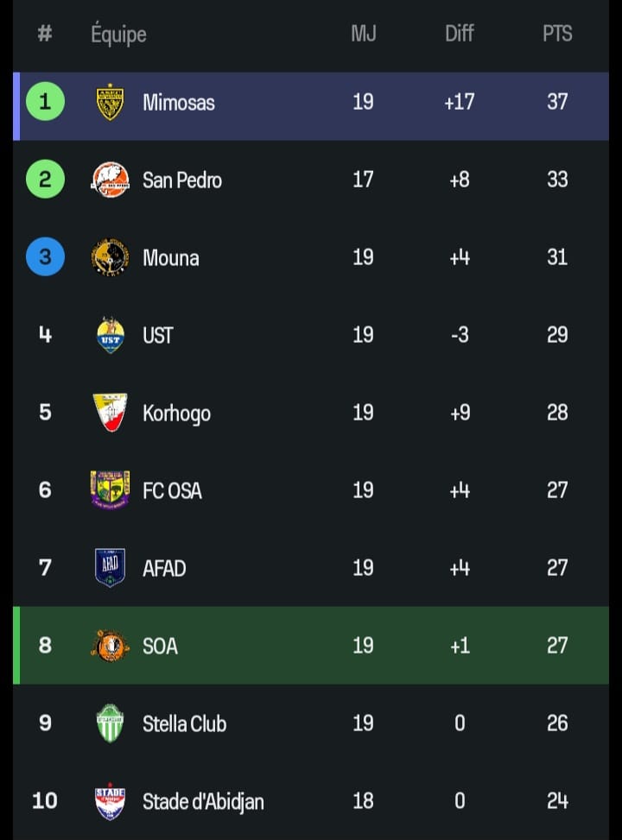Click the Korhogo shield logo
Screen dimensions: 622x840
(x=110, y=413)
